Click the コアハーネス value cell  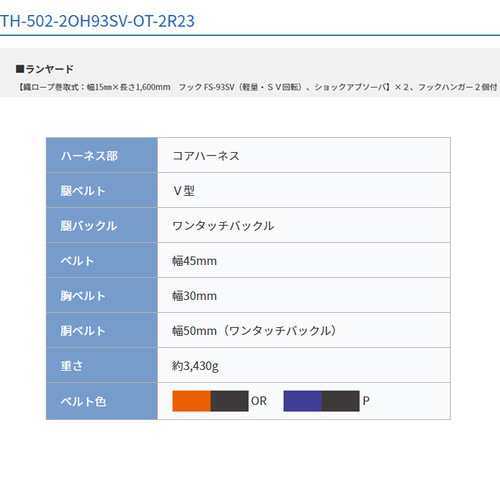pos(304,155)
